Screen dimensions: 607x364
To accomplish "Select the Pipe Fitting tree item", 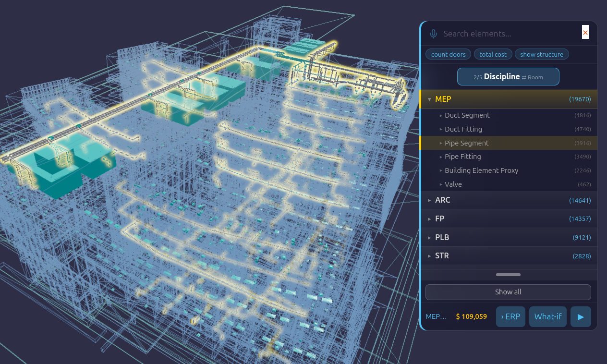I will tap(462, 157).
